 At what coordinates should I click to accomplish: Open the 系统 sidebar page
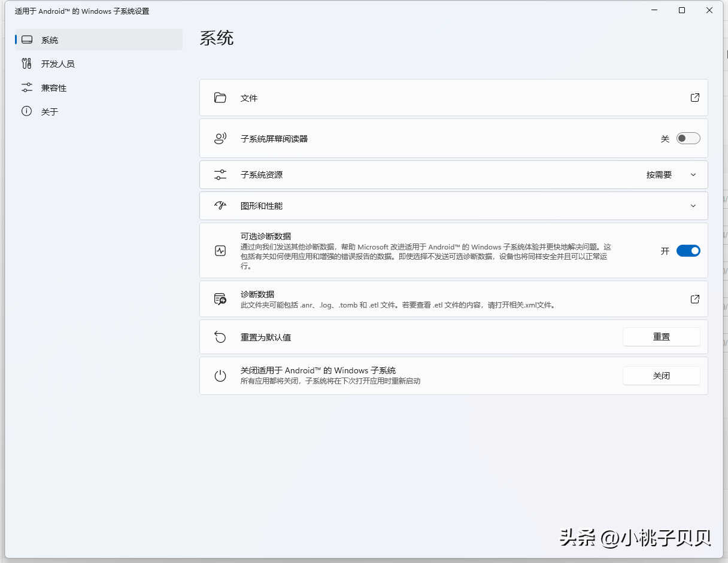[99, 40]
